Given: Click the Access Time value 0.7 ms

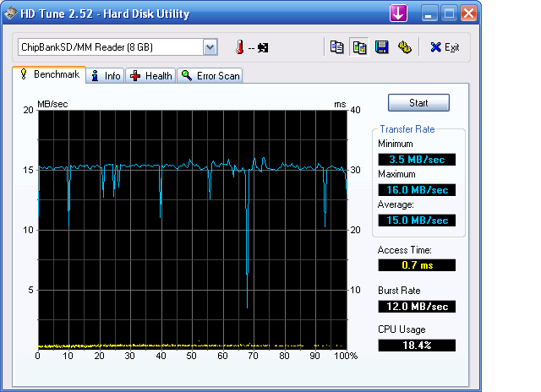Looking at the screenshot, I should pyautogui.click(x=417, y=265).
